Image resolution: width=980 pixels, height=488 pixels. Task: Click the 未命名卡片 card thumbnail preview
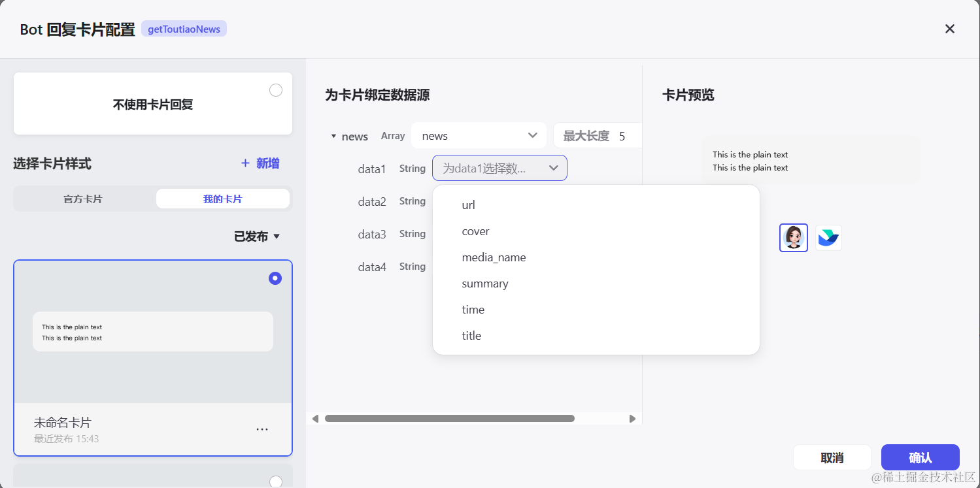tap(153, 332)
